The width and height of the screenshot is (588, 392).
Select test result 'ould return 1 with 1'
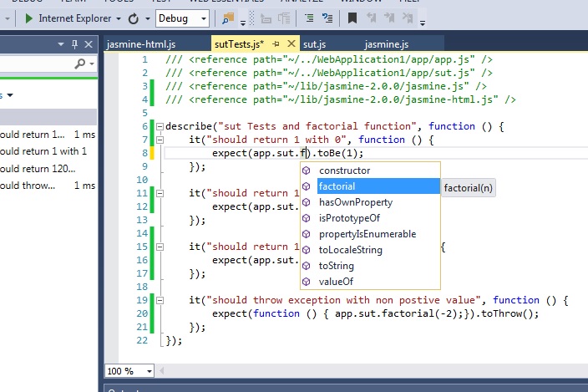coord(48,151)
